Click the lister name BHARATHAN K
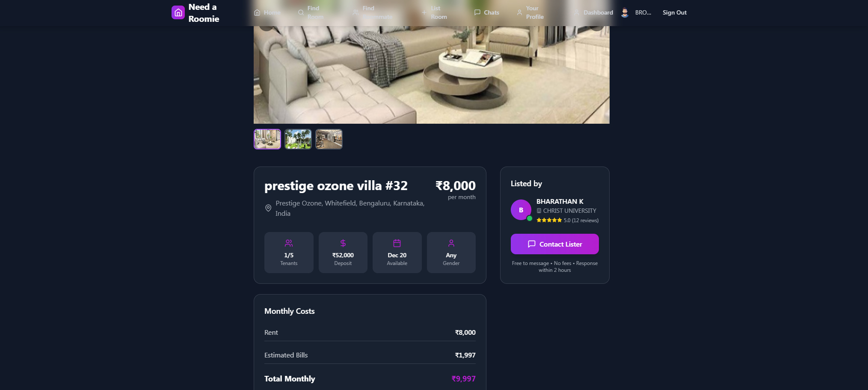The image size is (868, 390). [560, 201]
